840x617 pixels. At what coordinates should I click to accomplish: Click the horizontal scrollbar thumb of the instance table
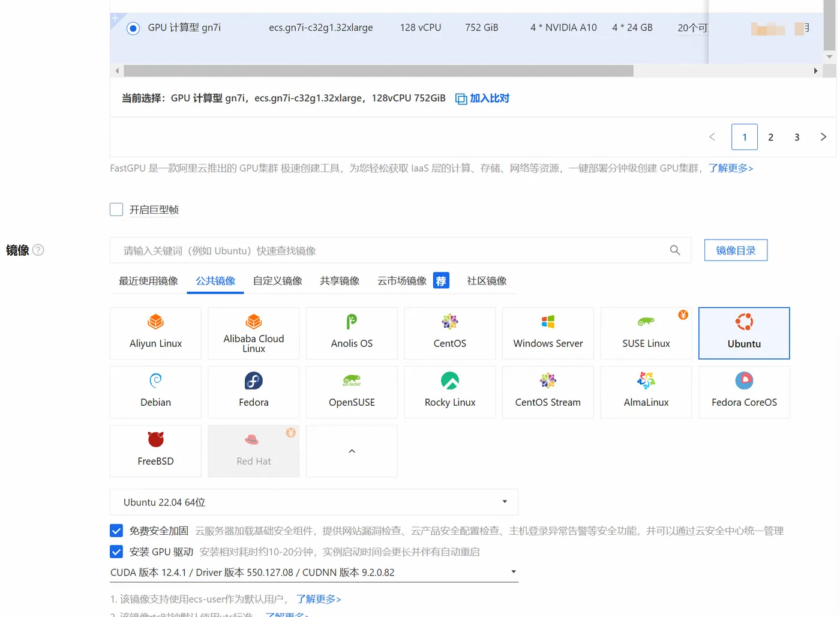coord(378,71)
